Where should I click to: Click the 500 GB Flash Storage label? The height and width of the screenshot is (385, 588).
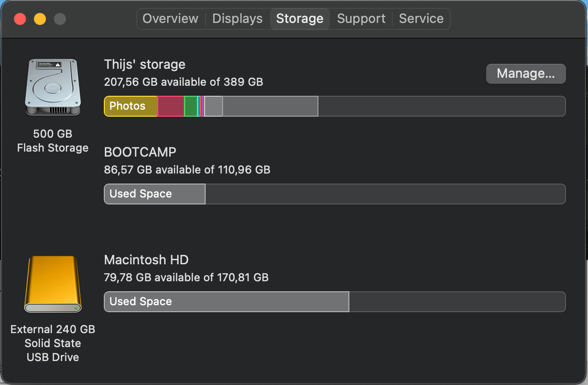click(52, 141)
